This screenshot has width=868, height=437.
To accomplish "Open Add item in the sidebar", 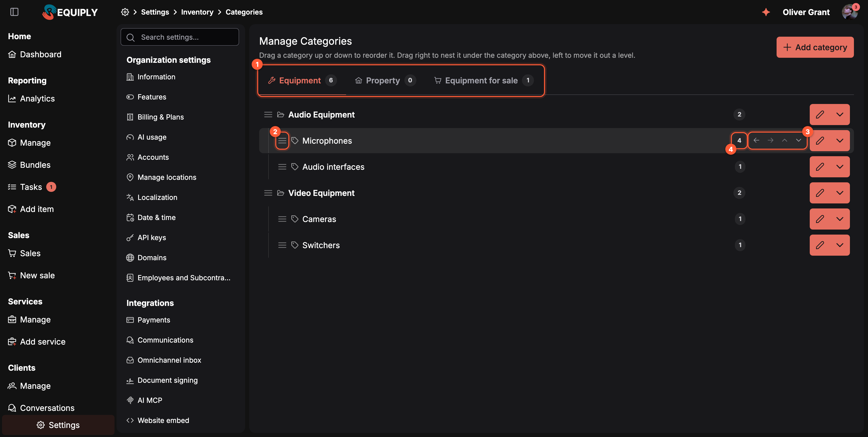I will [31, 209].
